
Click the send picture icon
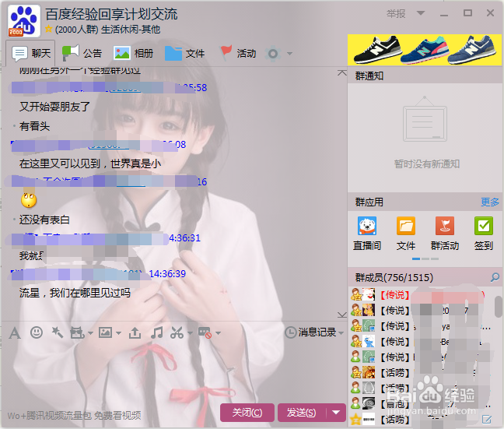(106, 332)
